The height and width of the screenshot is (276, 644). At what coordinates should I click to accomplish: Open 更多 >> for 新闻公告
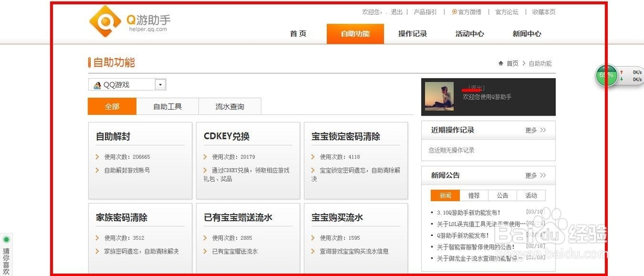[x=536, y=175]
